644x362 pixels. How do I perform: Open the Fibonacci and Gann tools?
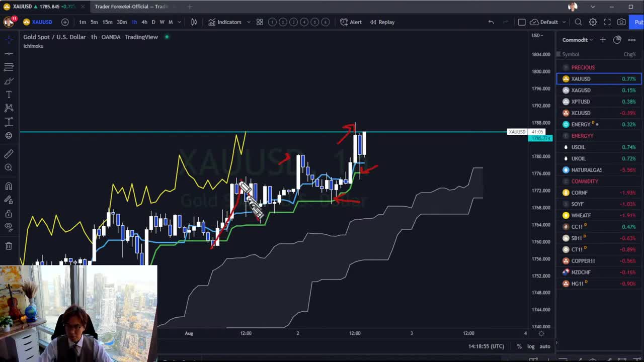[9, 67]
